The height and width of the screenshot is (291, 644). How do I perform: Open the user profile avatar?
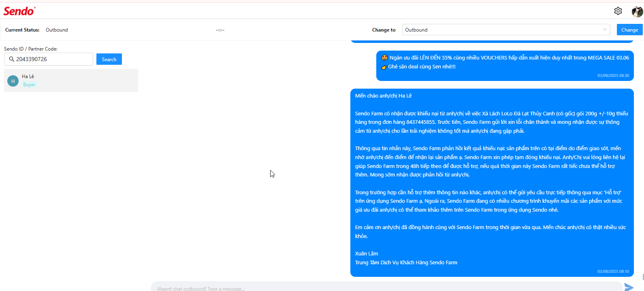pos(637,11)
